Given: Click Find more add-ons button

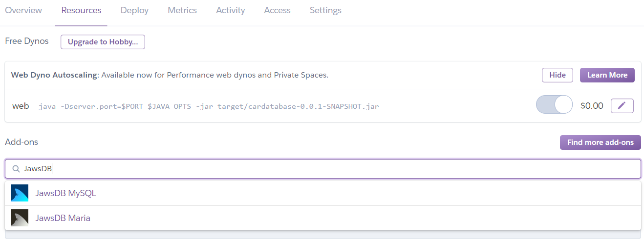Looking at the screenshot, I should click(601, 142).
